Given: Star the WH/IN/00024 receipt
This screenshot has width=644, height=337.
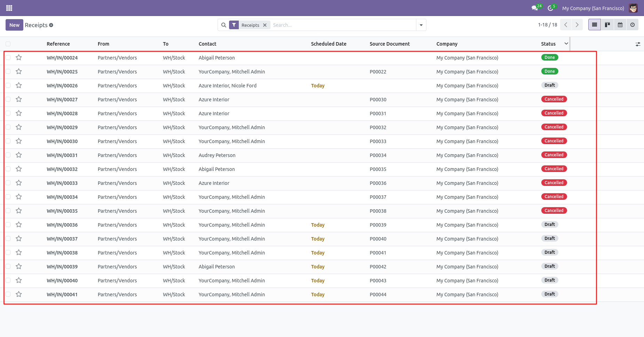Looking at the screenshot, I should 19,57.
